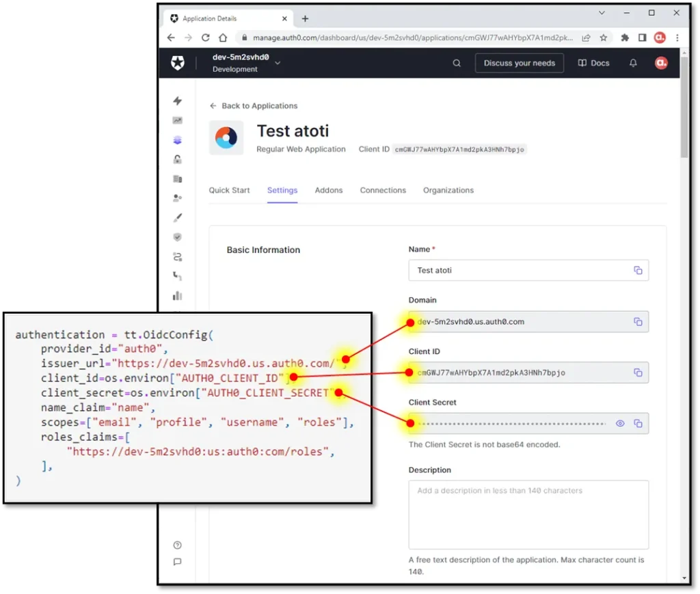Switch to Addons tab
This screenshot has width=700, height=594.
tap(329, 190)
